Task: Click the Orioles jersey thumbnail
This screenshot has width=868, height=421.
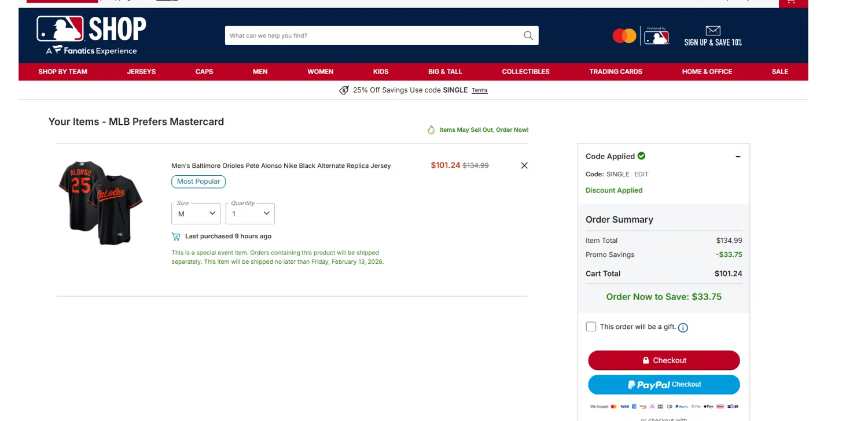Action: pos(101,202)
